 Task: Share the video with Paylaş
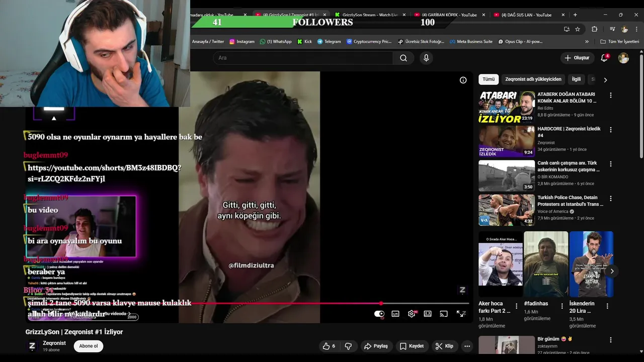(376, 346)
